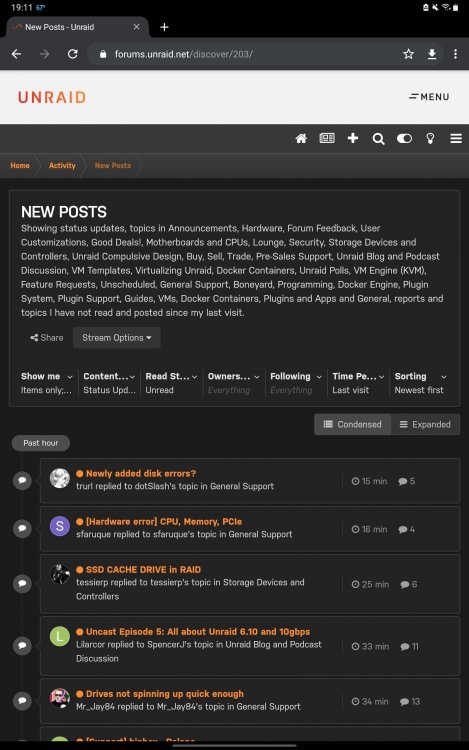Open the newspaper activity feed icon

coord(327,139)
